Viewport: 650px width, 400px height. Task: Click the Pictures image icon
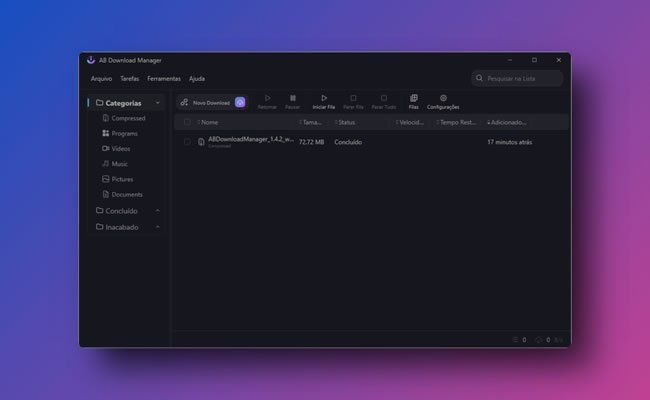pos(106,179)
